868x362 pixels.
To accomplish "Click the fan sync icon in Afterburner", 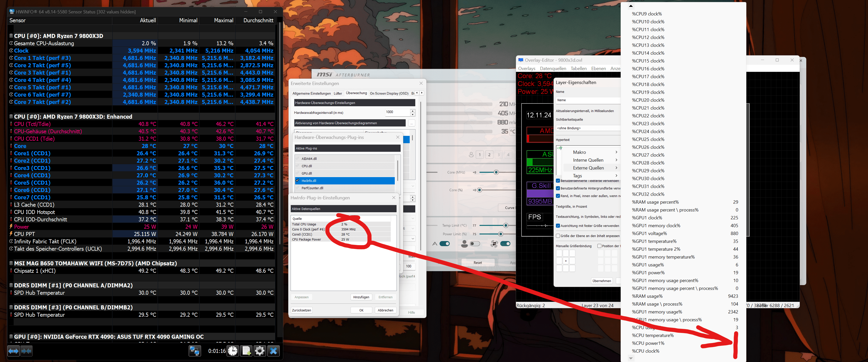I will pos(494,244).
